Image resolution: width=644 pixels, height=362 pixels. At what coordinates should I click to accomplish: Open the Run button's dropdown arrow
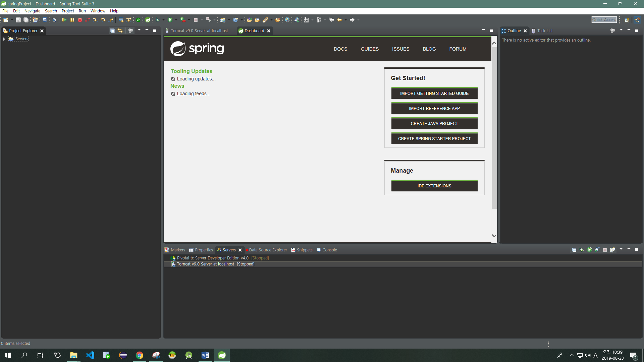[x=176, y=20]
